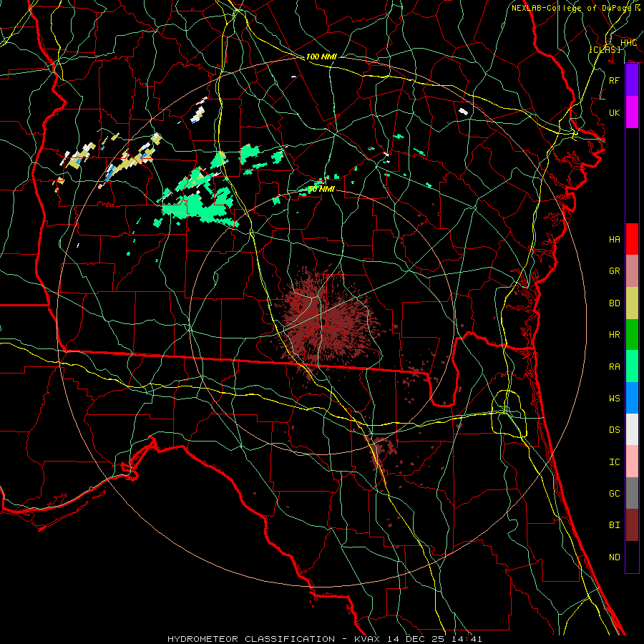Click the [CLAS] units label
This screenshot has height=644, width=644.
pyautogui.click(x=605, y=50)
